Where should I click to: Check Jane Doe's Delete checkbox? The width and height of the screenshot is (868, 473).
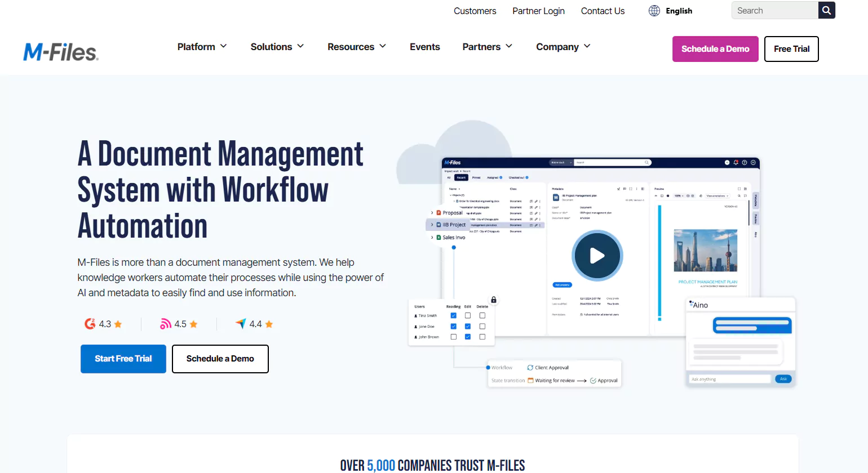[482, 327]
